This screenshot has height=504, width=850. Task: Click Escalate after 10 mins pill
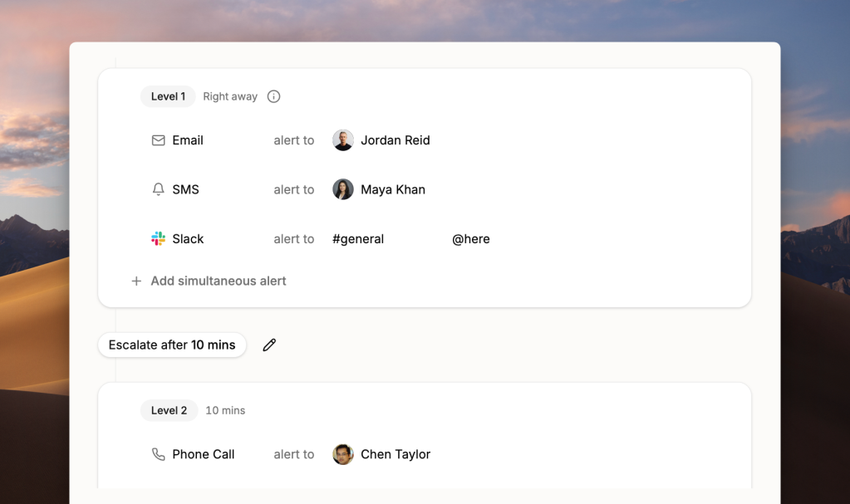(x=172, y=345)
